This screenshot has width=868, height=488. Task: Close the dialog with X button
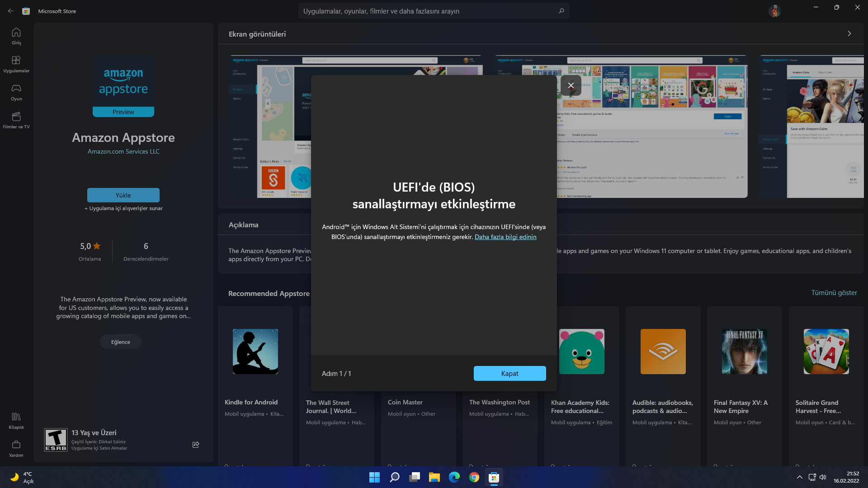(571, 85)
